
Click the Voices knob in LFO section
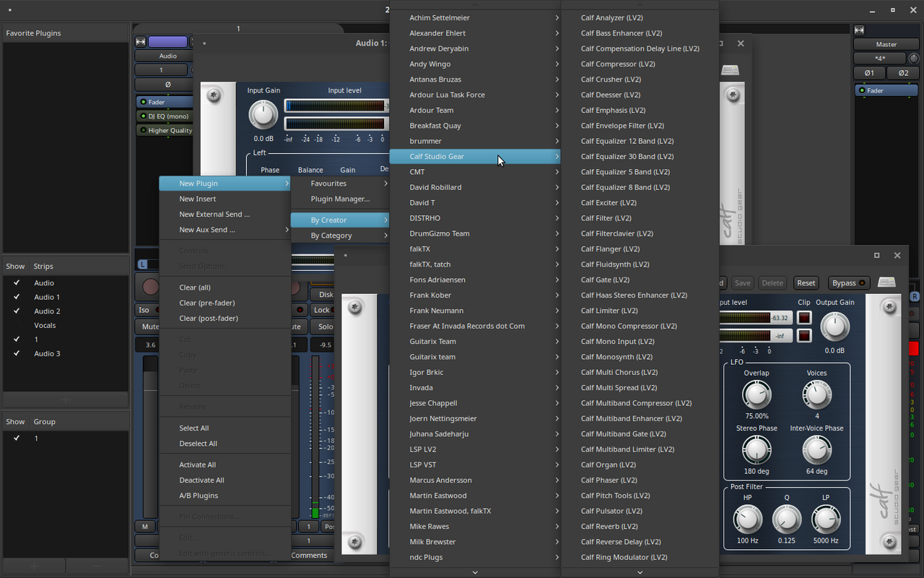[x=816, y=394]
